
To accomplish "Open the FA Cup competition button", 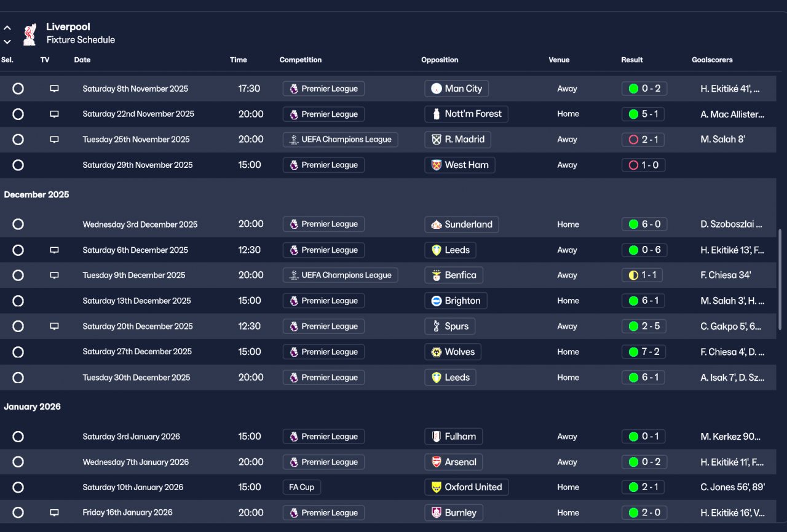I will click(x=302, y=487).
